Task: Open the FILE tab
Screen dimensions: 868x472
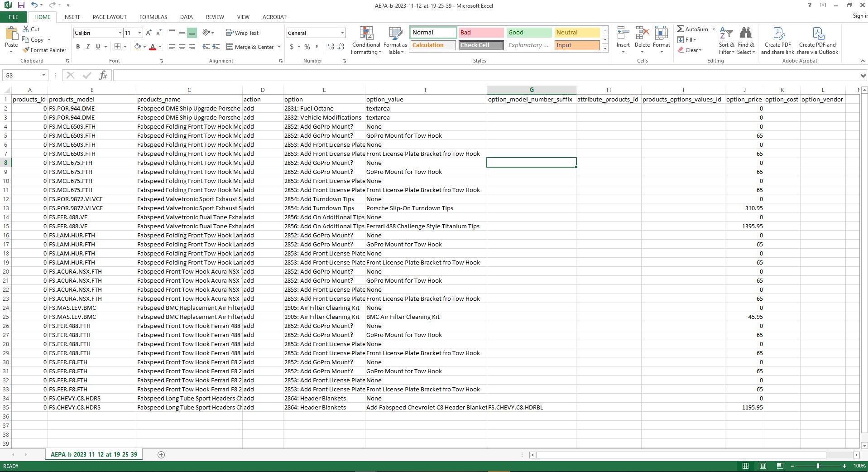Action: (x=13, y=17)
